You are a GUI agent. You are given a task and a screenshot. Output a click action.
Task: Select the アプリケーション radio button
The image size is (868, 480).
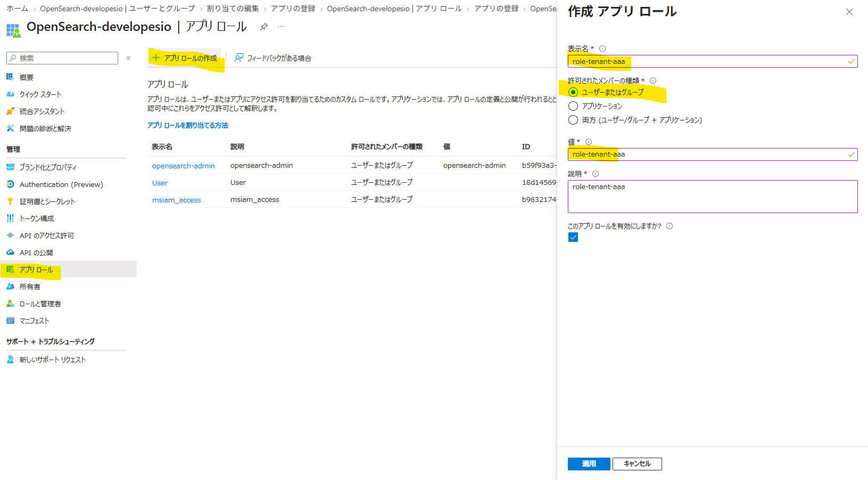coord(573,106)
